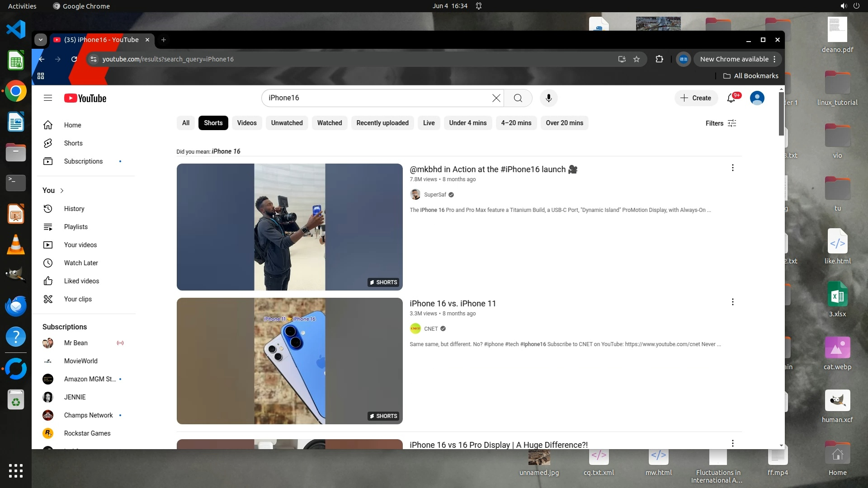Screen dimensions: 868x488
Task: Select the Recently uploaded filter chip
Action: (382, 123)
